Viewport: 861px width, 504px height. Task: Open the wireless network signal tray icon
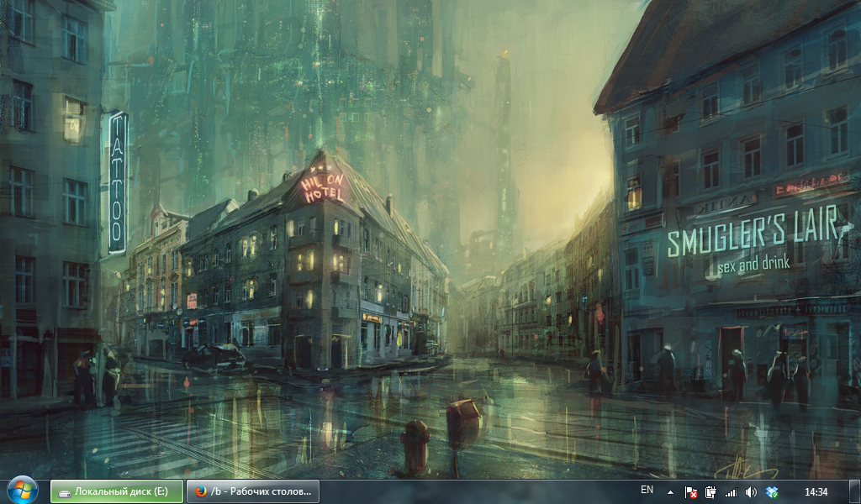[731, 492]
